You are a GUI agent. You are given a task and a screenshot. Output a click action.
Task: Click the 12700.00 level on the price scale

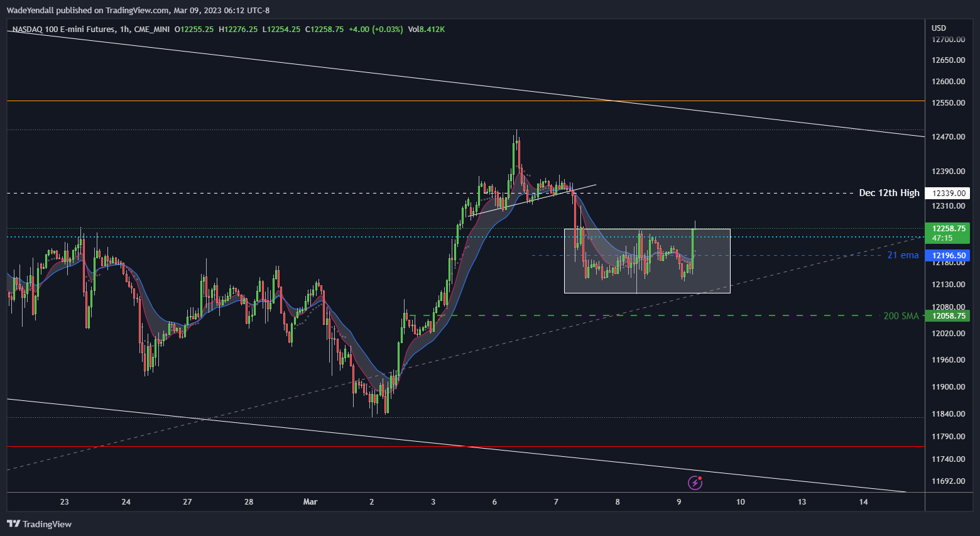coord(949,40)
